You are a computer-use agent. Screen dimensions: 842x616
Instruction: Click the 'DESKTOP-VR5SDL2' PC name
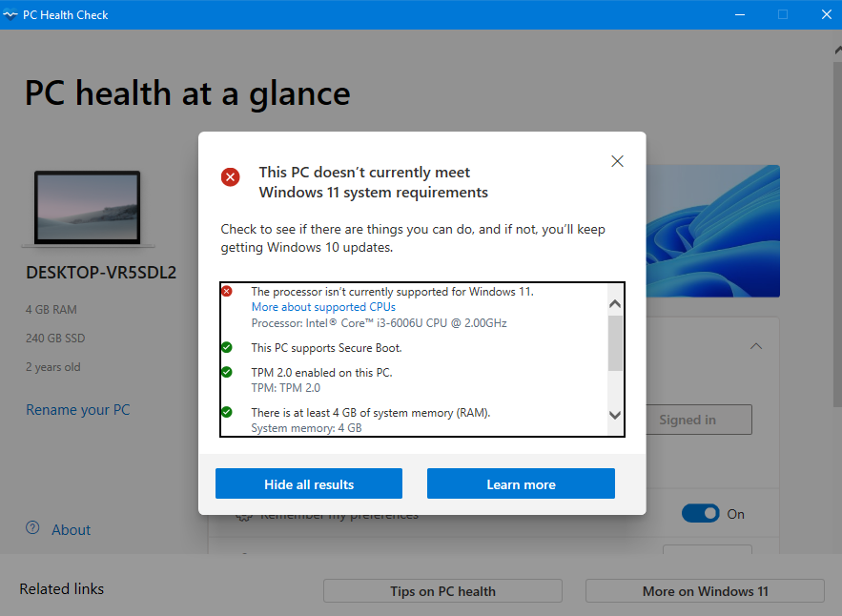pyautogui.click(x=101, y=273)
